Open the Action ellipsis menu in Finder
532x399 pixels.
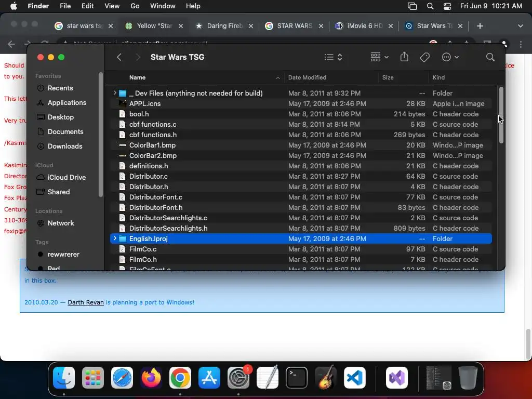tap(450, 57)
